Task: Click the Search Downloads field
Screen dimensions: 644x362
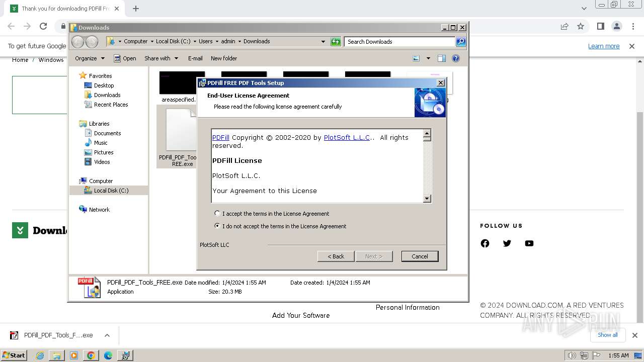Action: click(x=400, y=42)
